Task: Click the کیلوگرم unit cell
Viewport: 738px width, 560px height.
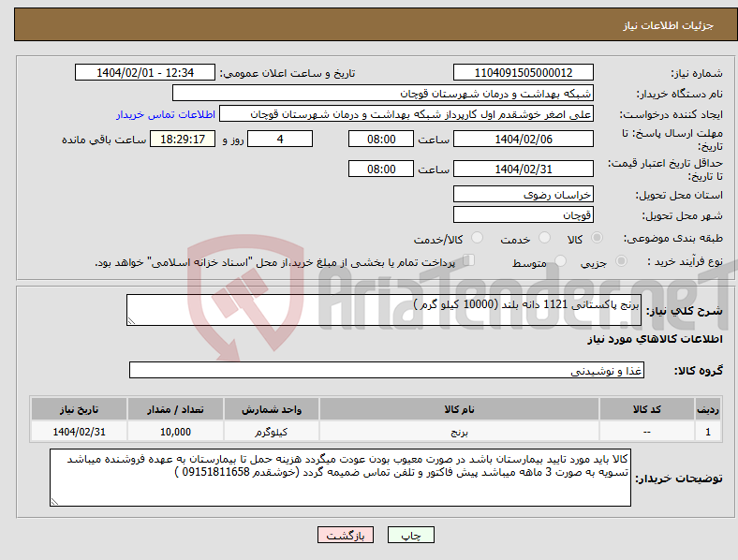Action: (272, 432)
